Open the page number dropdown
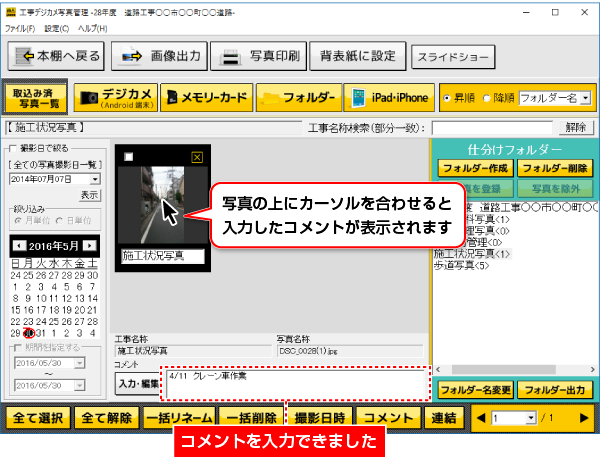This screenshot has height=459, width=600. pyautogui.click(x=533, y=418)
